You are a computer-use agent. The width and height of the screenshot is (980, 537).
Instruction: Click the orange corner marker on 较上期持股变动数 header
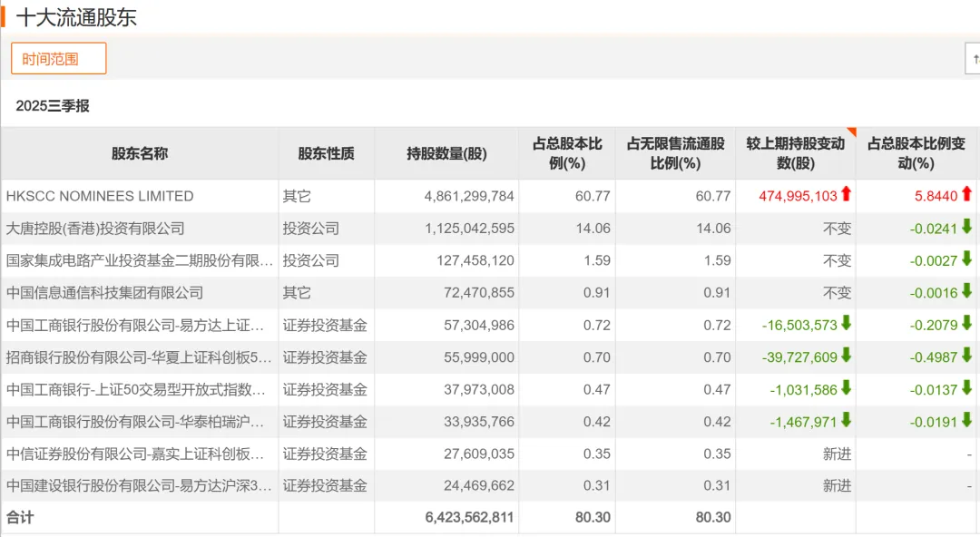point(852,132)
